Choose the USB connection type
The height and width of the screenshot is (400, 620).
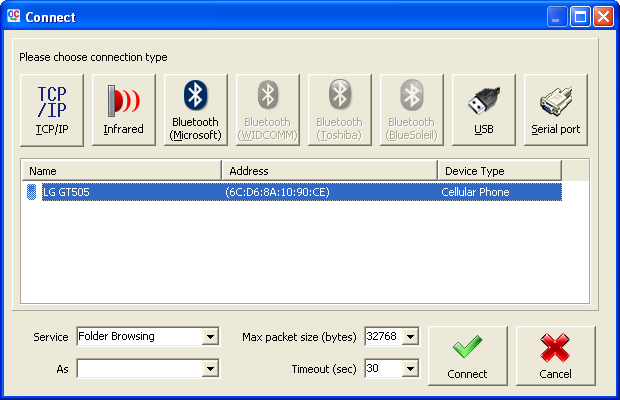tap(484, 109)
